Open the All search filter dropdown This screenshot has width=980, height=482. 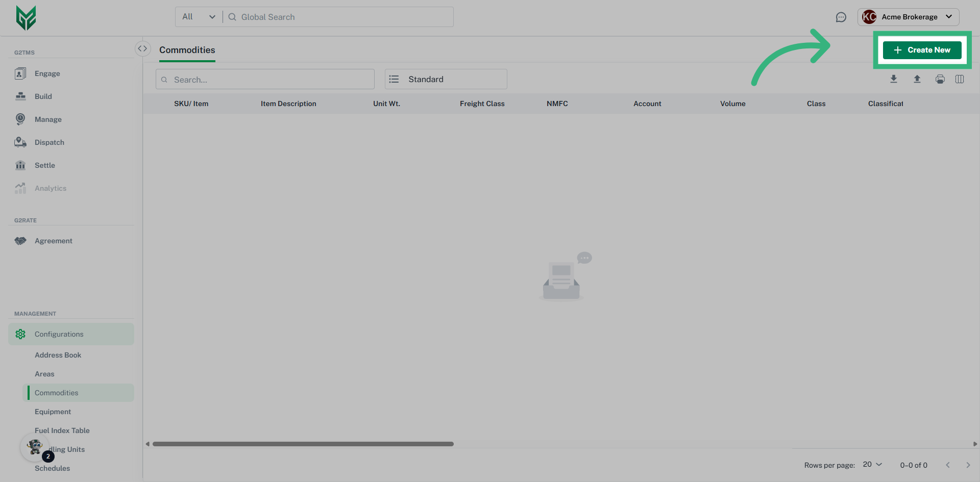coord(199,17)
